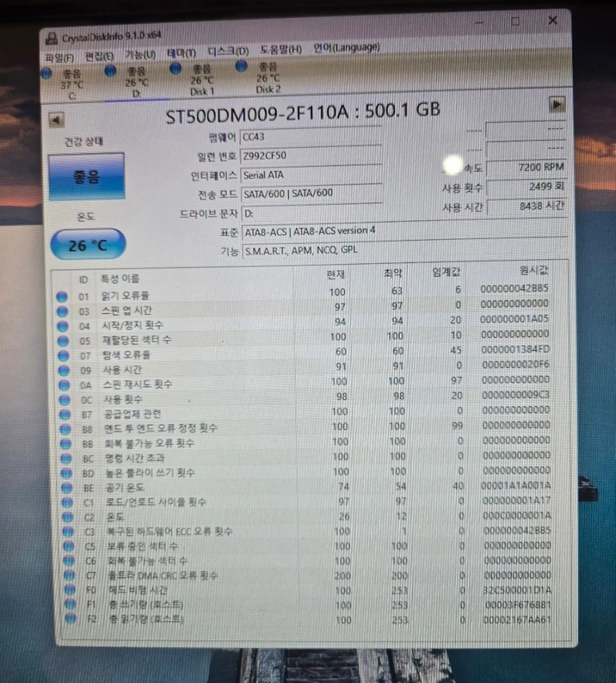Click the transfer mode SATA/600 field
Screen dimensions: 616x683
pos(312,193)
